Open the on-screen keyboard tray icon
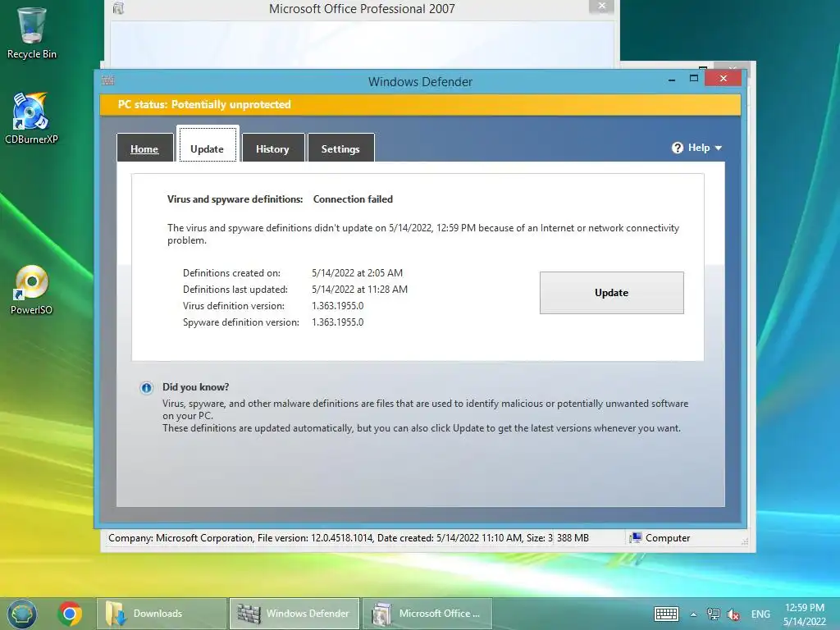The image size is (840, 630). pos(666,614)
